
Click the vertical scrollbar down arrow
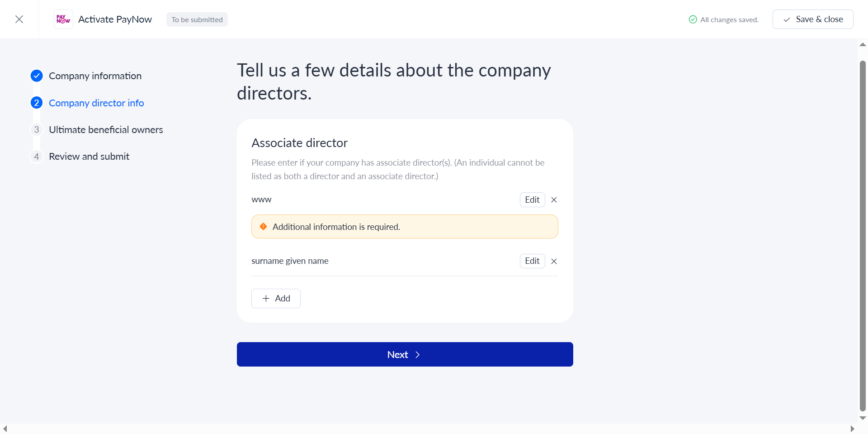(x=863, y=418)
